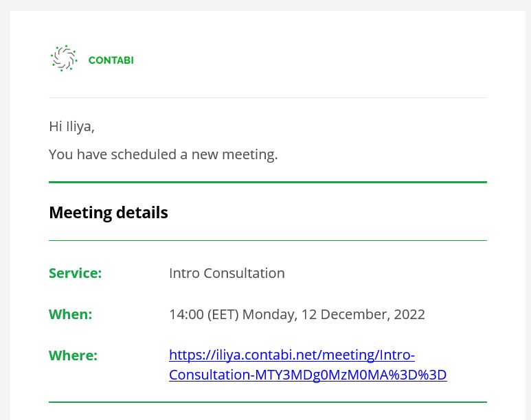Click the '14:00 (EET)' meeting time
Viewport: 531px width, 420px height.
[x=204, y=314]
